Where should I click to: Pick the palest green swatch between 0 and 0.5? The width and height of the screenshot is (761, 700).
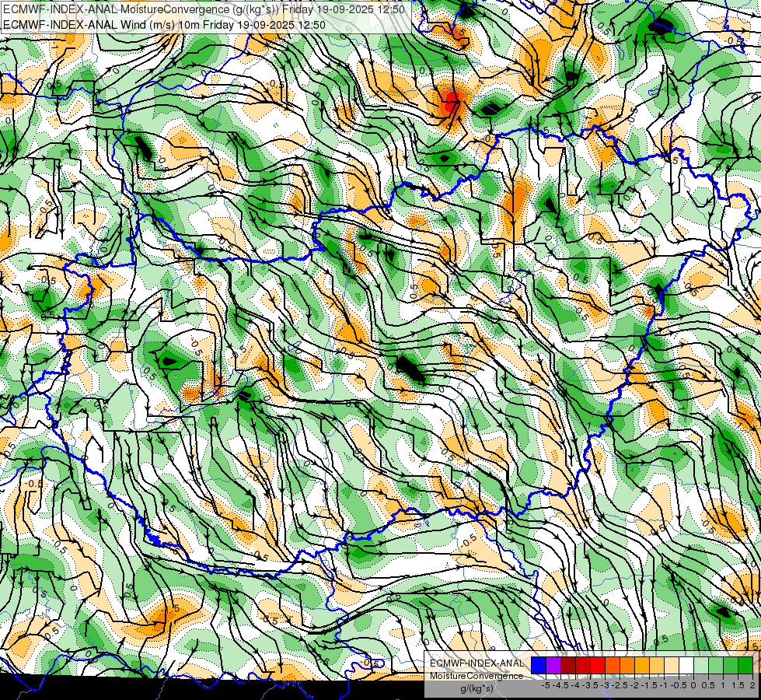(x=701, y=666)
